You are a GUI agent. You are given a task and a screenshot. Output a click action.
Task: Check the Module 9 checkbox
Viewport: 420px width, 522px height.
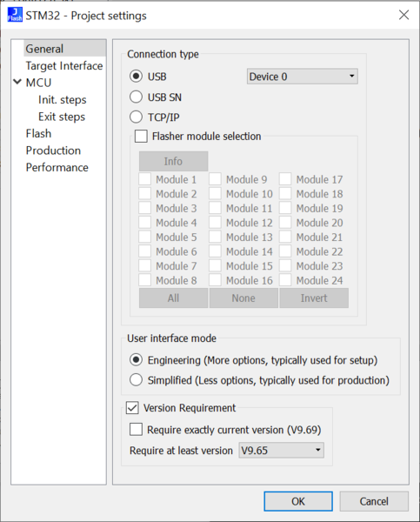coord(215,179)
